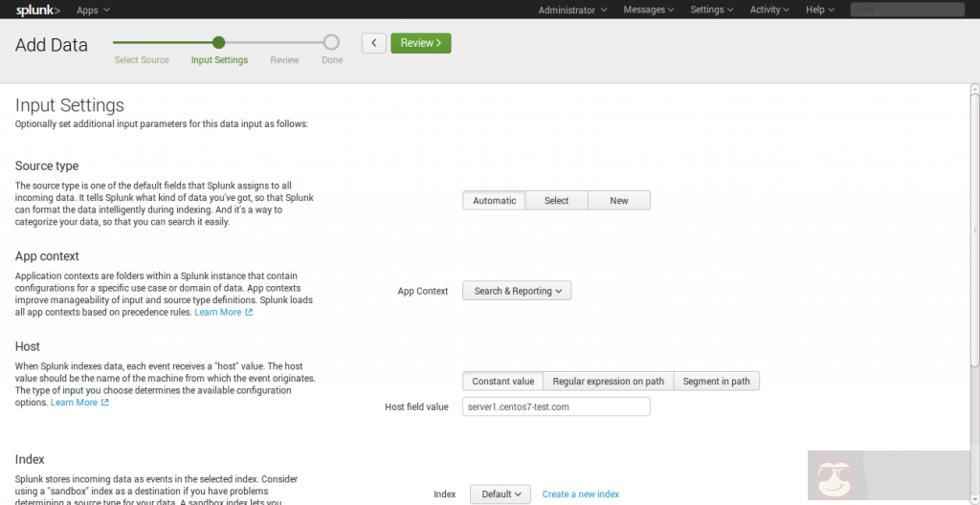Click the Input Settings progress step circle
The height and width of the screenshot is (505, 980).
tap(218, 42)
